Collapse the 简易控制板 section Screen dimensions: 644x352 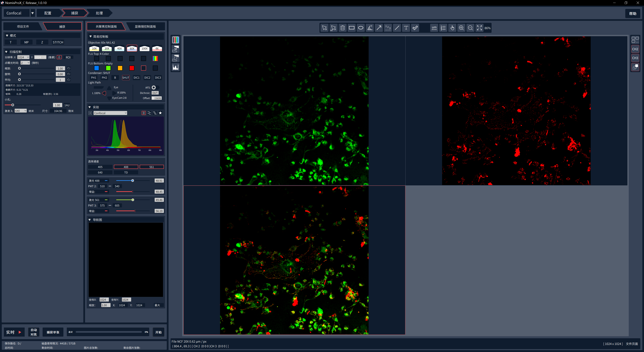(x=91, y=37)
